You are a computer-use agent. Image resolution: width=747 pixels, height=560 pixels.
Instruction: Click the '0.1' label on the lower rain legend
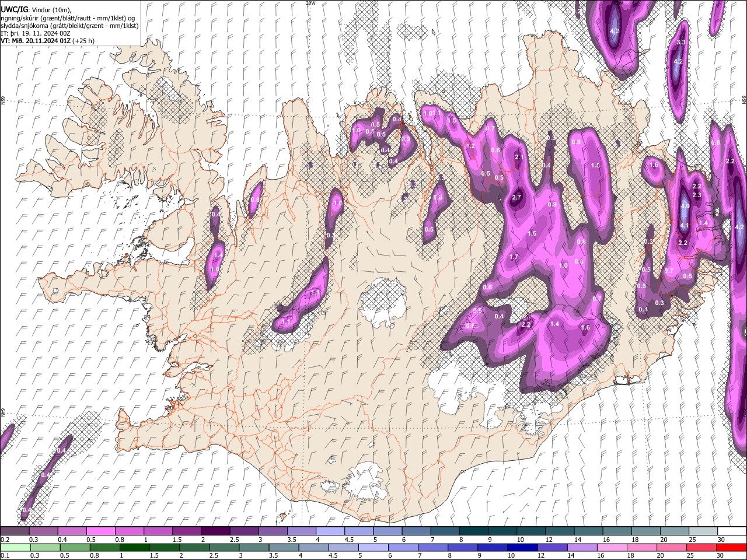tap(5, 555)
